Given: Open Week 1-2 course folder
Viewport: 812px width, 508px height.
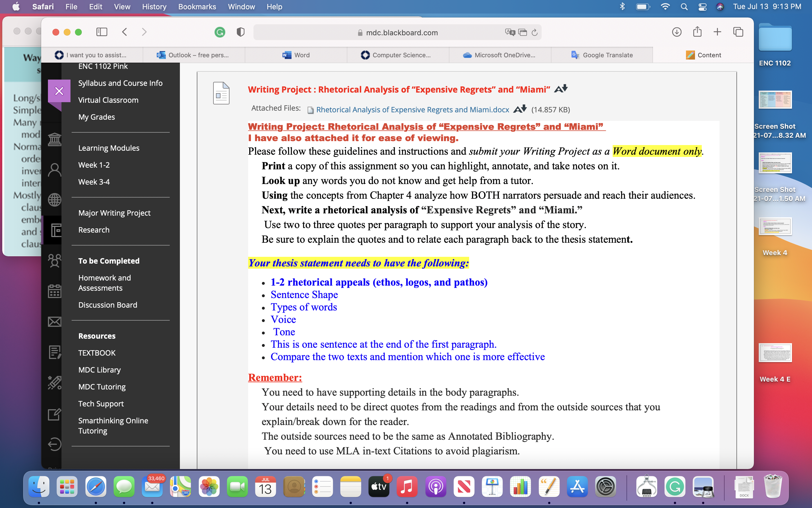Looking at the screenshot, I should coord(94,165).
